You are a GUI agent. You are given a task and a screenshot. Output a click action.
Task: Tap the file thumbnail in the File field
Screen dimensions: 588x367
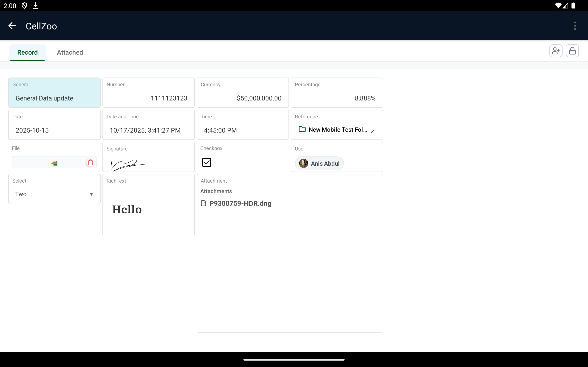[54, 163]
